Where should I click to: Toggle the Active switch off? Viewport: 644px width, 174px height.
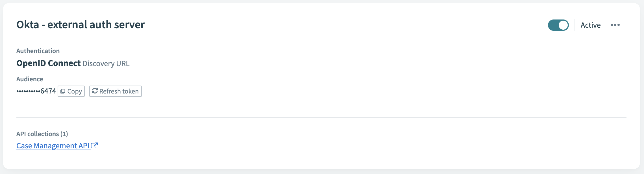[x=558, y=25]
